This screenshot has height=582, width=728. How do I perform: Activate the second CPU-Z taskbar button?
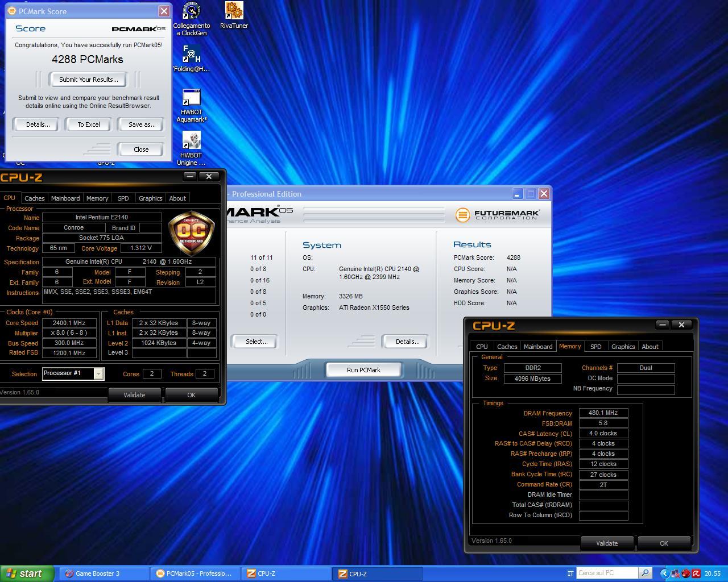pos(378,573)
